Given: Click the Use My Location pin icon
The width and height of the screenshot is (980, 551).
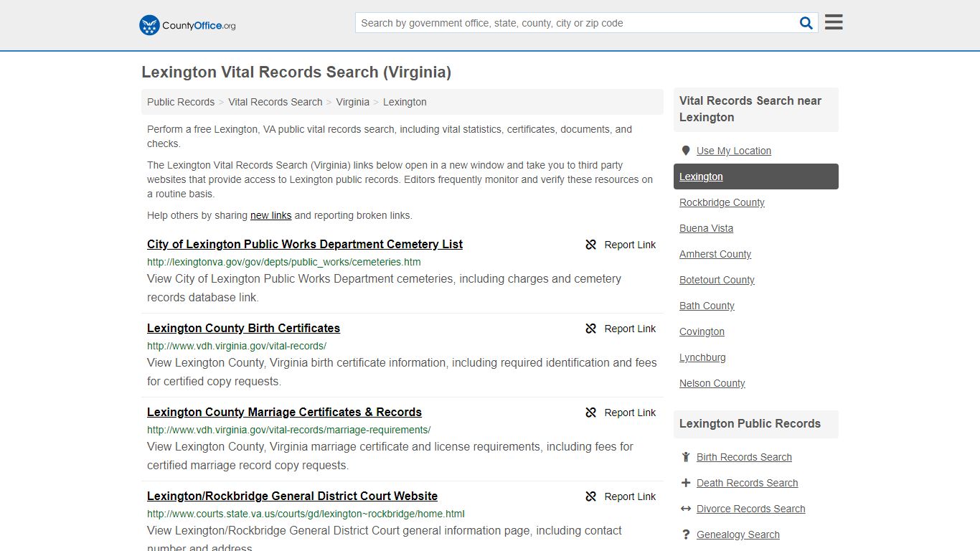Looking at the screenshot, I should tap(686, 151).
